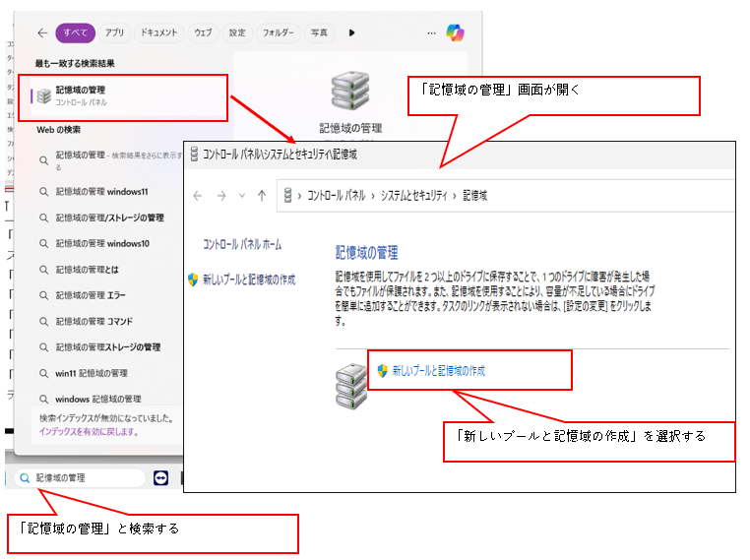The width and height of the screenshot is (750, 560).
Task: Open the 記憶域の管理 best match result
Action: (81, 95)
